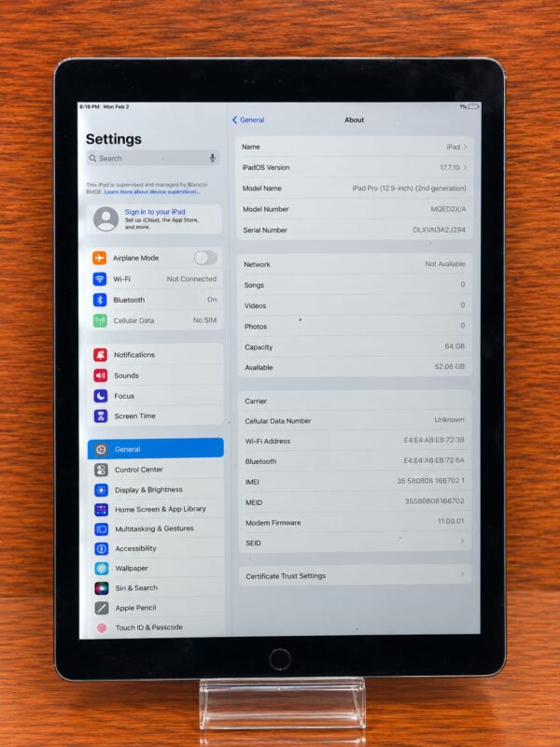This screenshot has width=560, height=747.
Task: Tap the Serial Number row
Action: (x=355, y=230)
